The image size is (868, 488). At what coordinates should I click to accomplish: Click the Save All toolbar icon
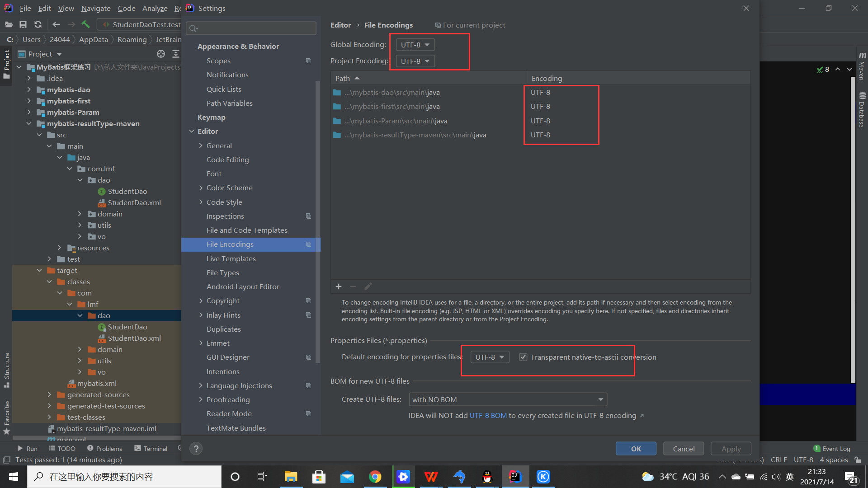pos(23,24)
